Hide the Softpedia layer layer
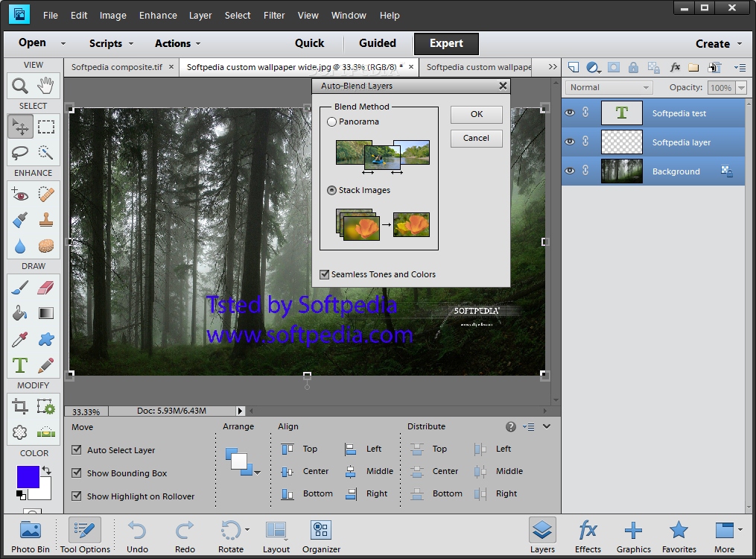The image size is (756, 559). tap(569, 142)
